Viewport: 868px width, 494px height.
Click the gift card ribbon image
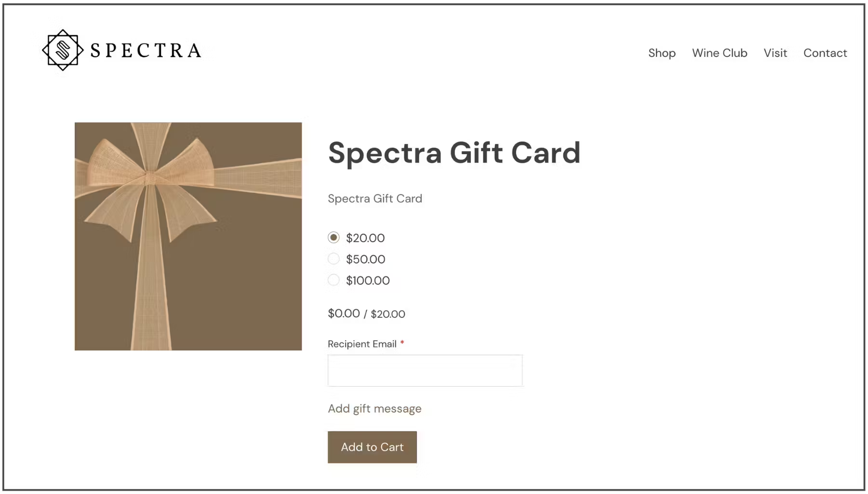[x=188, y=236]
